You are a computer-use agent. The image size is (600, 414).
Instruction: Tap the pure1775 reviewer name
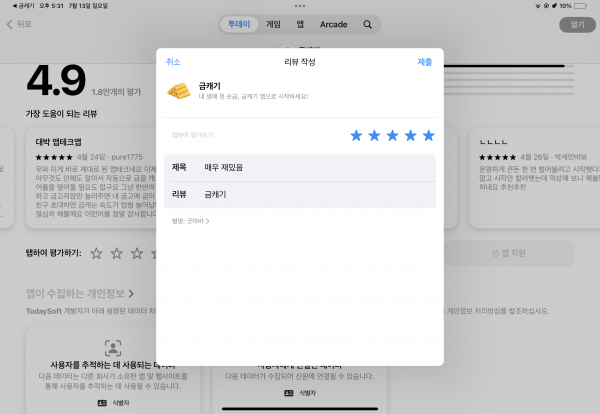[x=127, y=157]
